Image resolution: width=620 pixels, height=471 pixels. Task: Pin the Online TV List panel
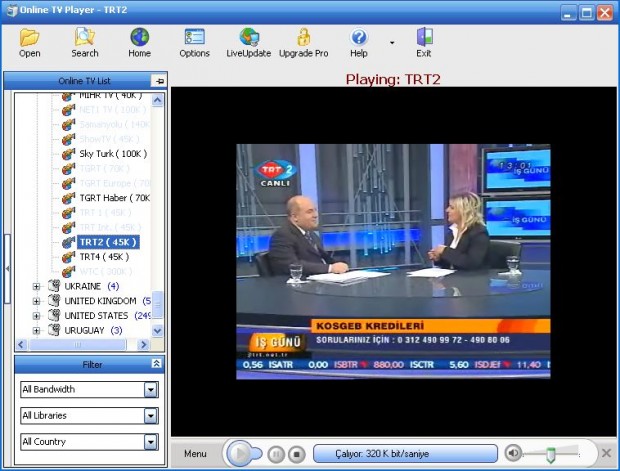tap(159, 81)
